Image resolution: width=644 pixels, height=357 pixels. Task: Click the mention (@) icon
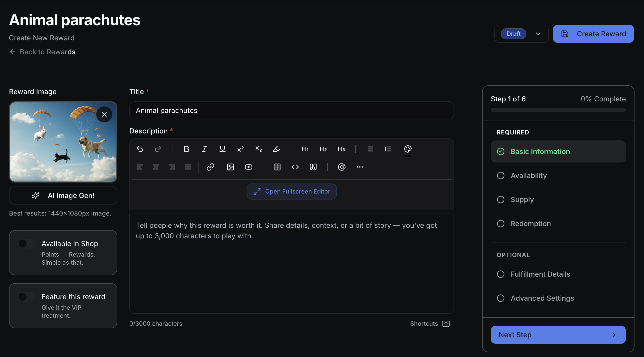tap(342, 167)
